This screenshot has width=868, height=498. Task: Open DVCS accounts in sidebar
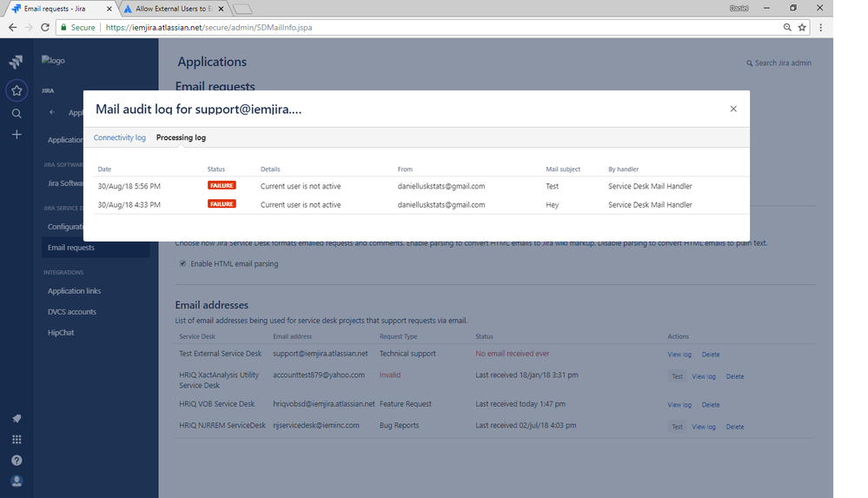tap(72, 312)
